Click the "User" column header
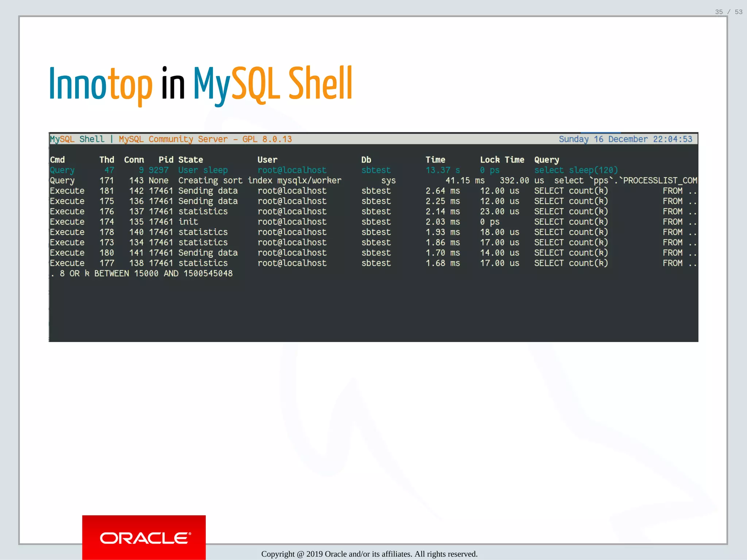 [267, 160]
